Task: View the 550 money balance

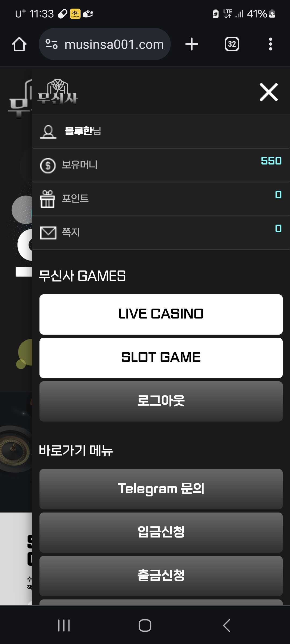Action: click(271, 161)
